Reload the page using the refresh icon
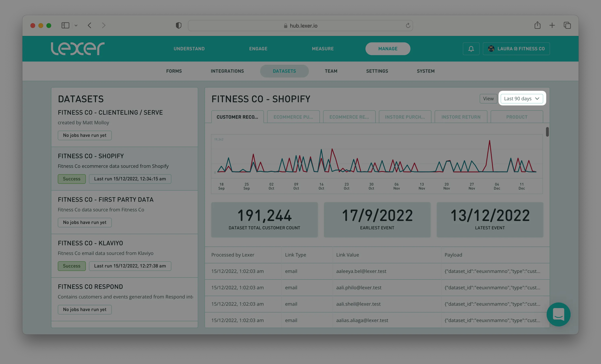Screen dimensions: 601x364 point(408,26)
